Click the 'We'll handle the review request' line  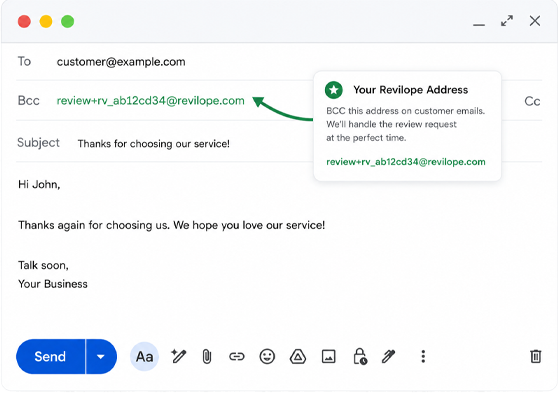(391, 124)
